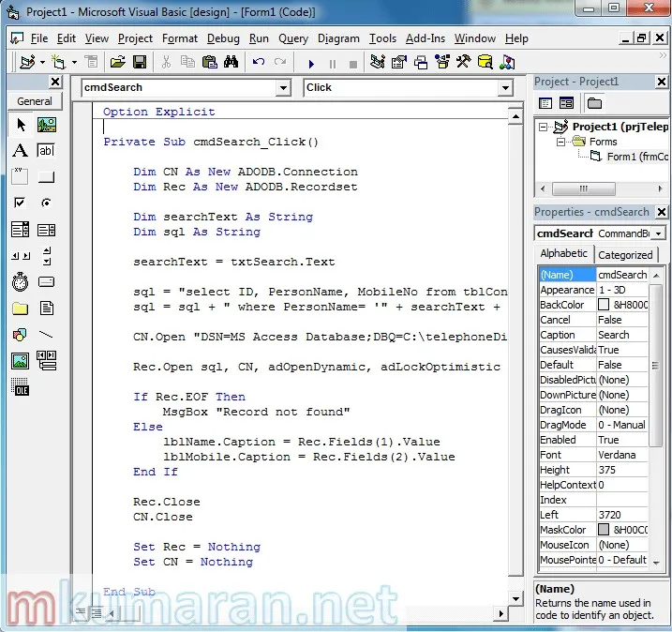
Task: Open the cmdSearch object dropdown
Action: 283,88
